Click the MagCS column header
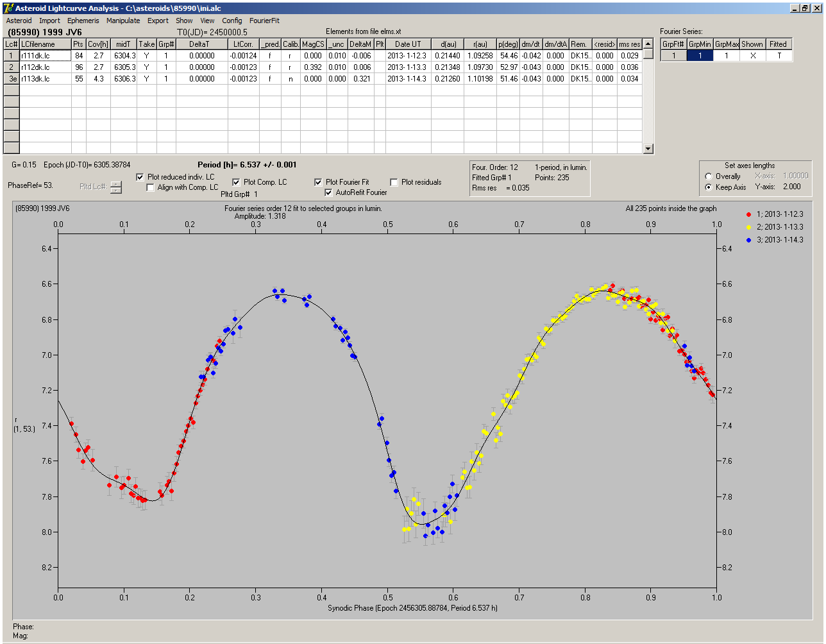The image size is (826, 644). point(313,44)
